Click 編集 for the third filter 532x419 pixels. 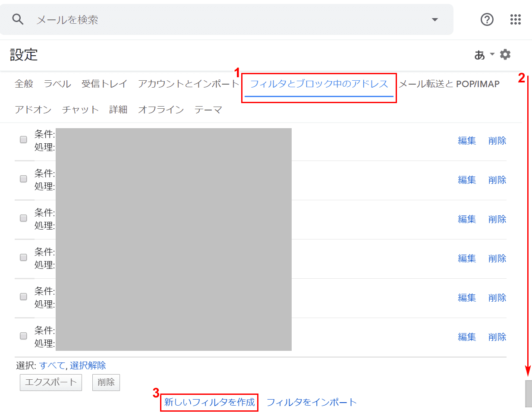click(467, 219)
